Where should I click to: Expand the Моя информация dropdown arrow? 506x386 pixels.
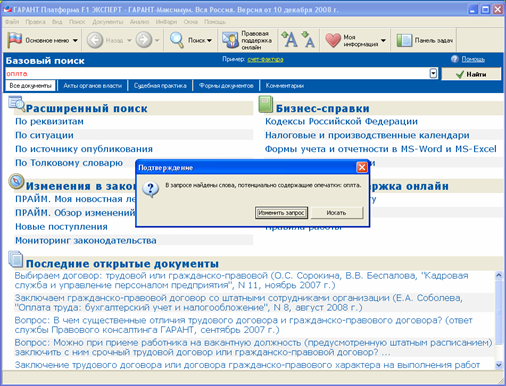(383, 40)
